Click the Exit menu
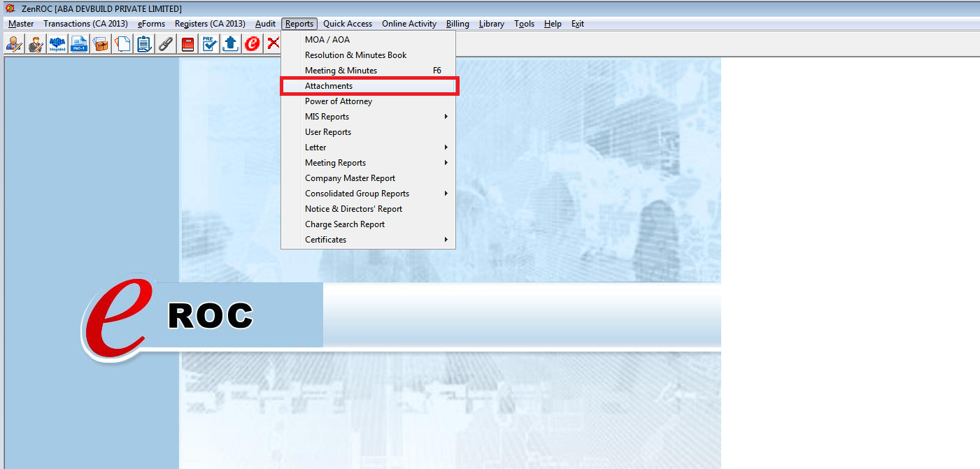 pos(578,24)
